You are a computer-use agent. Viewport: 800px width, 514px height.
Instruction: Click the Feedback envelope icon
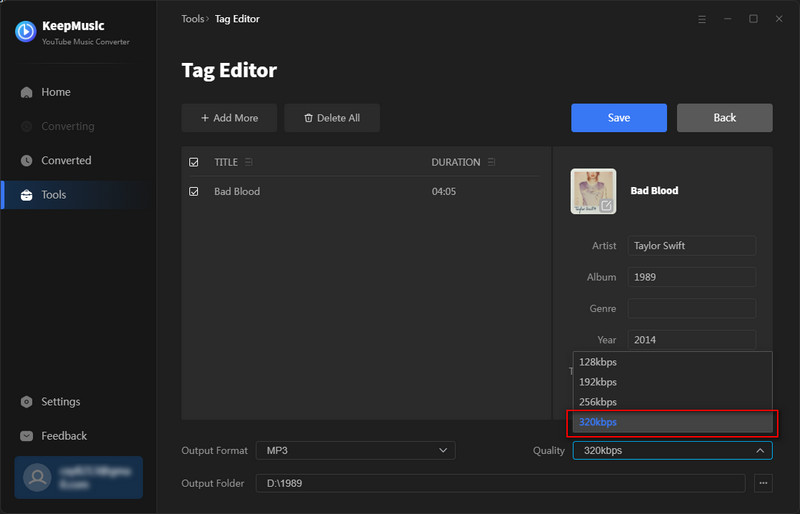tap(27, 436)
